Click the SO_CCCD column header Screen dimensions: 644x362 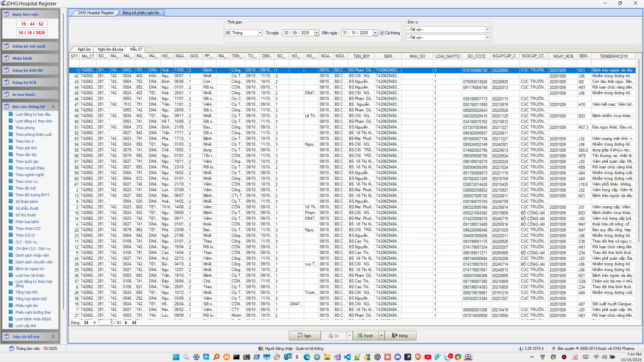(476, 56)
